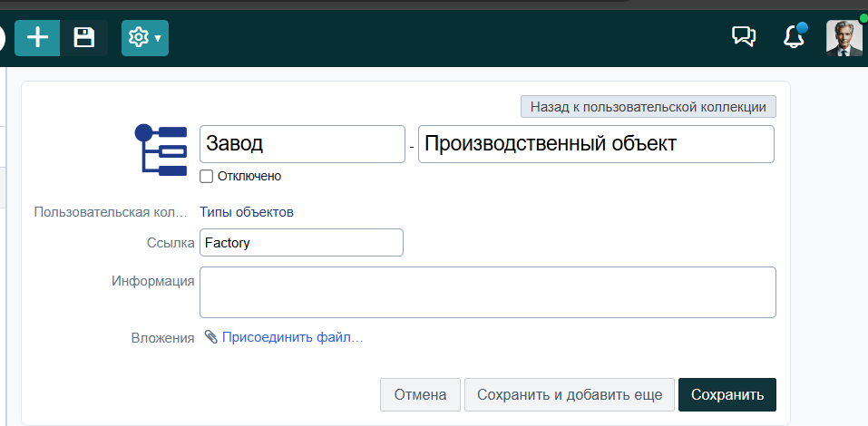The width and height of the screenshot is (868, 426).
Task: Click into the Завод name field
Action: tap(302, 144)
